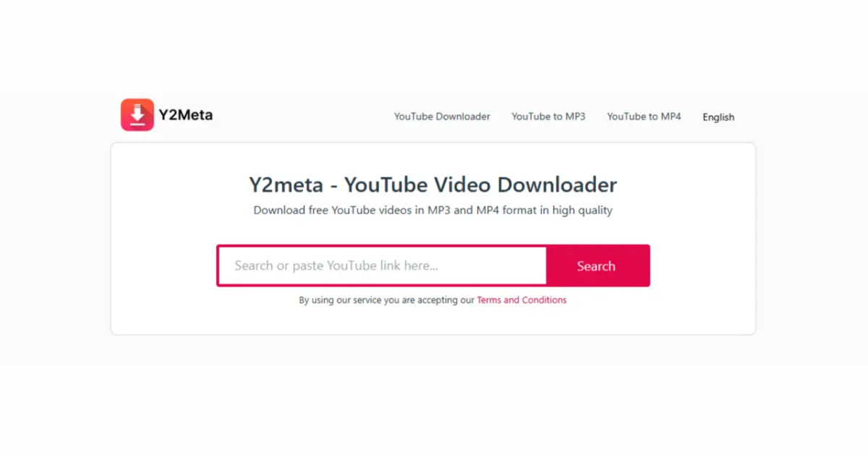This screenshot has width=868, height=456.
Task: Click the red Y2Meta download logo icon
Action: pos(137,114)
